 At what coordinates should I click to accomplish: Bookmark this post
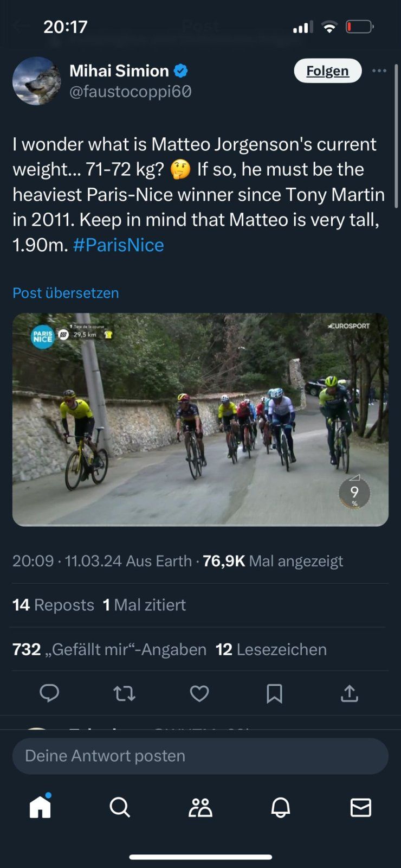[x=274, y=693]
